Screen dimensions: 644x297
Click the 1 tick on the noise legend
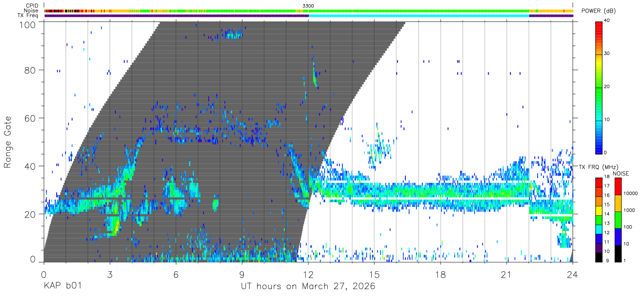pos(626,260)
